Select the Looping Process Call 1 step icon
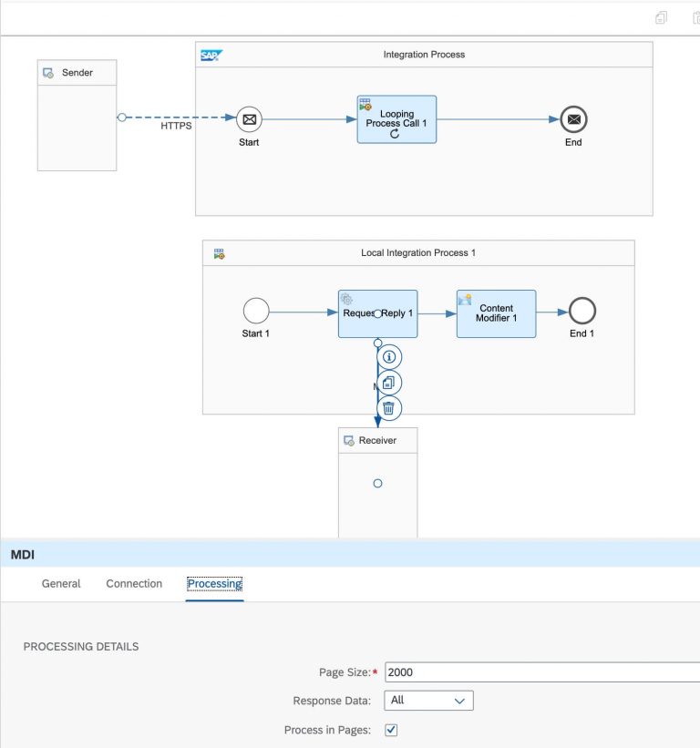Image resolution: width=700 pixels, height=748 pixels. tap(396, 118)
